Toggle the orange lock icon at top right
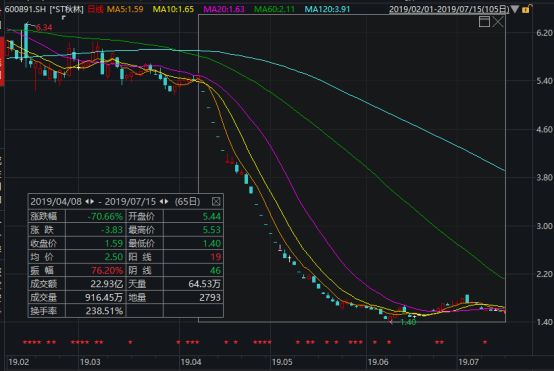 click(526, 9)
